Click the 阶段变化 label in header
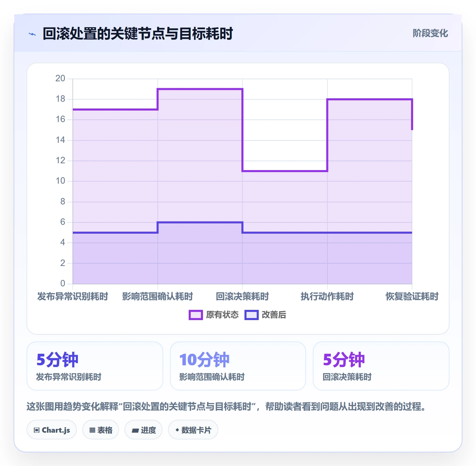The height and width of the screenshot is (466, 476). click(430, 33)
